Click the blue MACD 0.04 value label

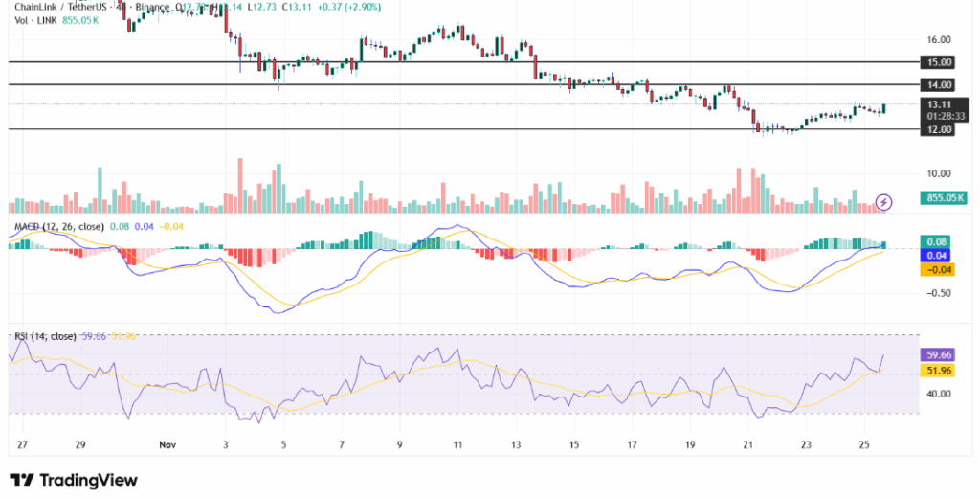point(937,256)
